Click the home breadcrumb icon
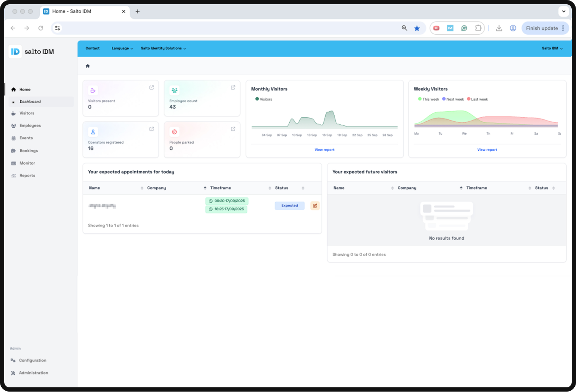576x392 pixels. [88, 66]
